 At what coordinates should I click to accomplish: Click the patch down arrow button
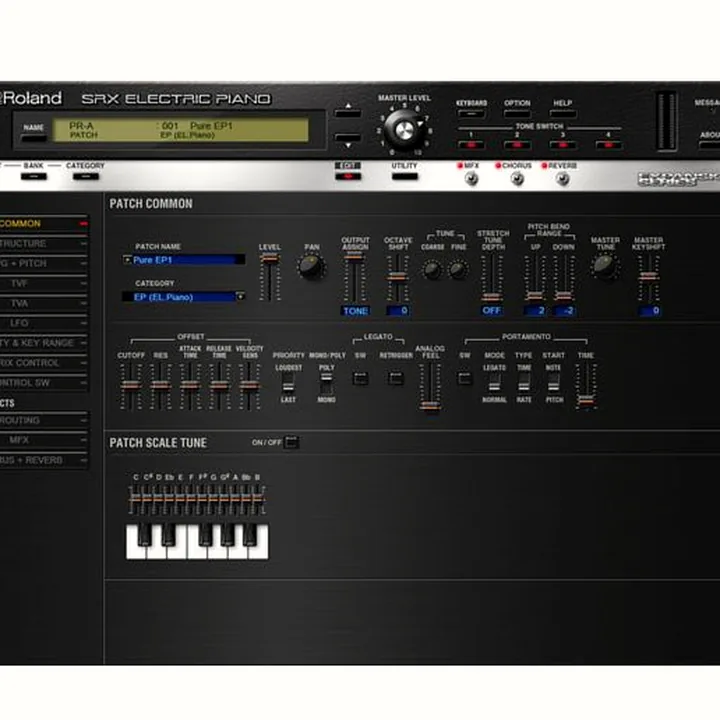coord(348,137)
